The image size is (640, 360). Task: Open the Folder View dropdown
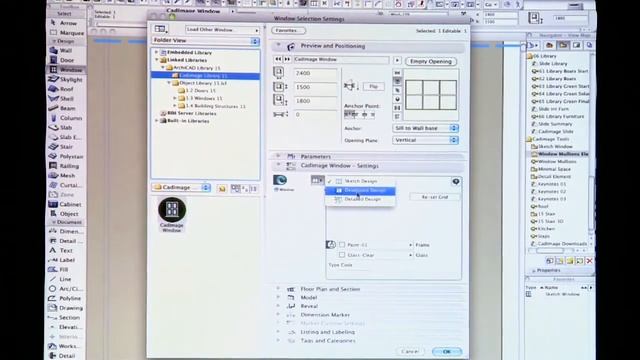pyautogui.click(x=206, y=41)
